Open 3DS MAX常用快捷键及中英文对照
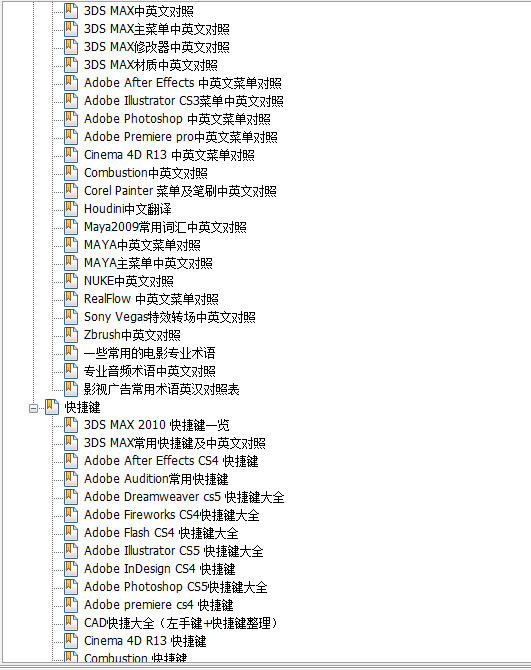Screen dimensions: 531x670 (175, 443)
